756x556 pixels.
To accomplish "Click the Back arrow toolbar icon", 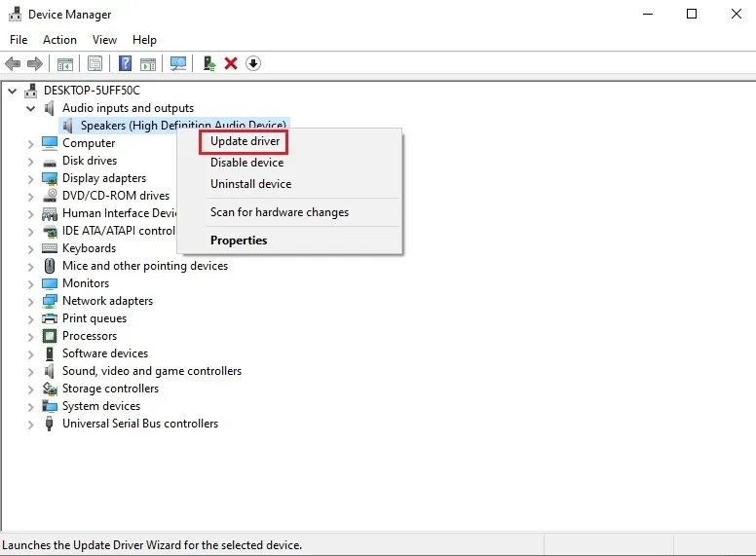I will point(13,63).
